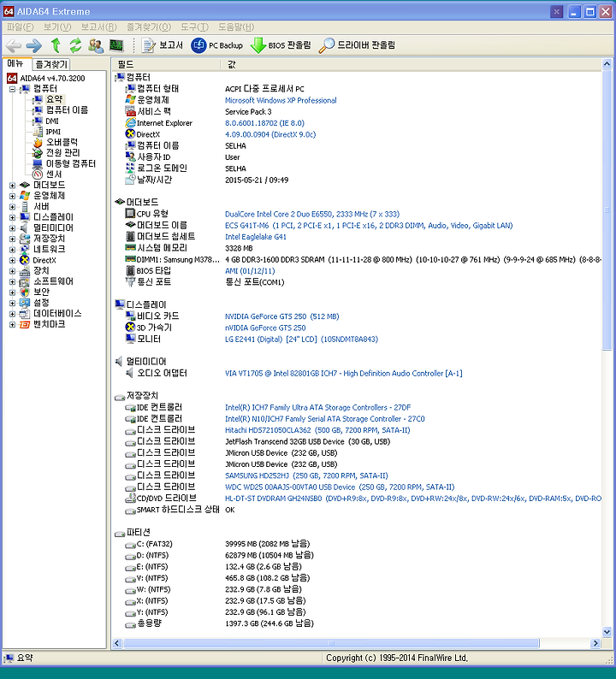This screenshot has width=616, height=679.
Task: Open the system monitor graph icon
Action: [x=116, y=45]
